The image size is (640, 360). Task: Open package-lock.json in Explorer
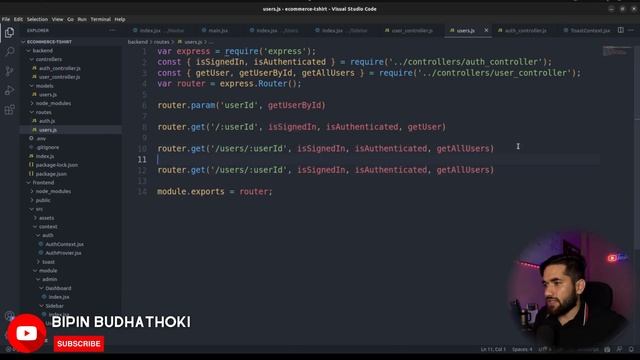pyautogui.click(x=57, y=165)
